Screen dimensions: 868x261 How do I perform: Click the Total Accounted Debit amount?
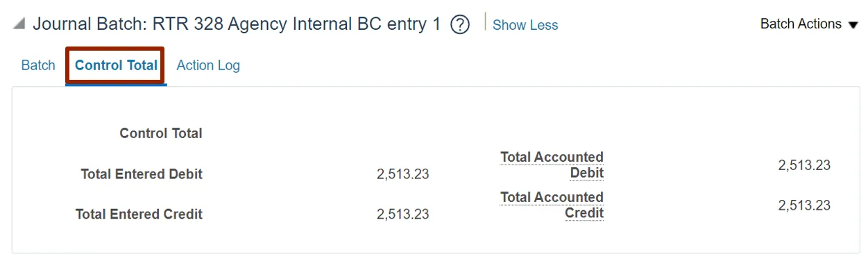click(x=804, y=165)
